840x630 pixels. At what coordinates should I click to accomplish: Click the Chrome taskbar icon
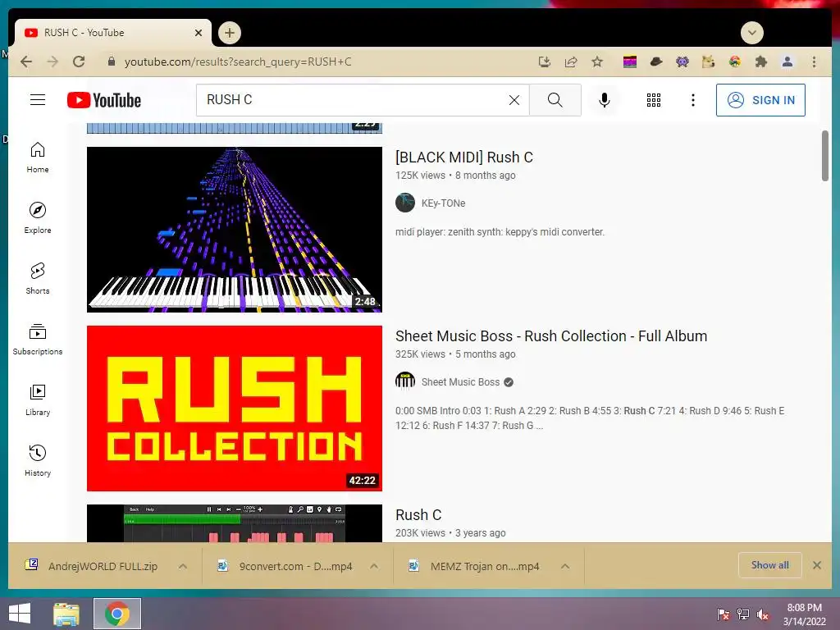117,614
